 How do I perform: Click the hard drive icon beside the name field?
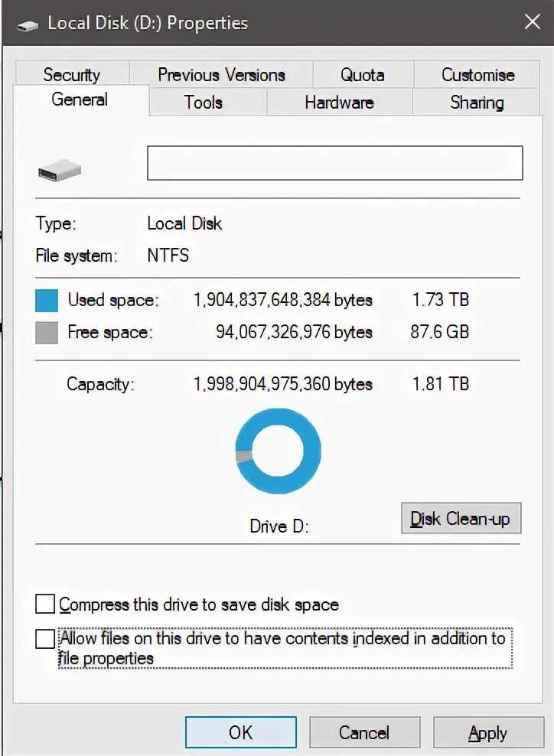[x=60, y=171]
